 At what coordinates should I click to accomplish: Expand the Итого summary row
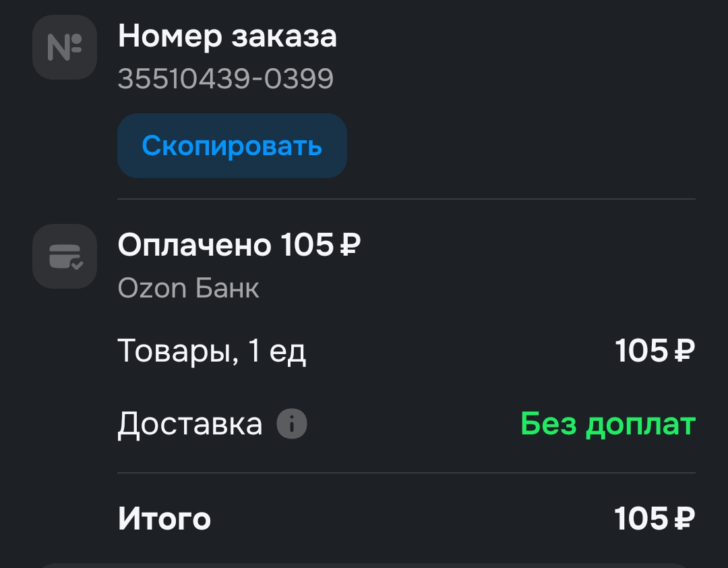(x=164, y=519)
